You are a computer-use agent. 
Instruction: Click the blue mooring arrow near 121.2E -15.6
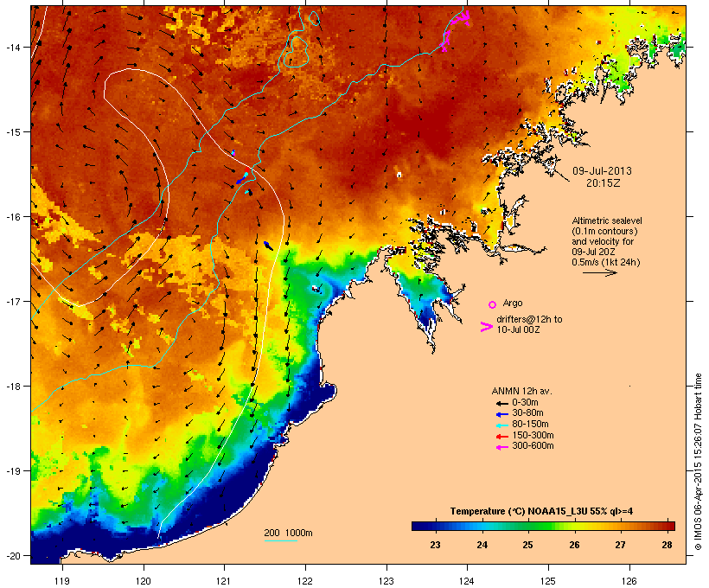[240, 181]
